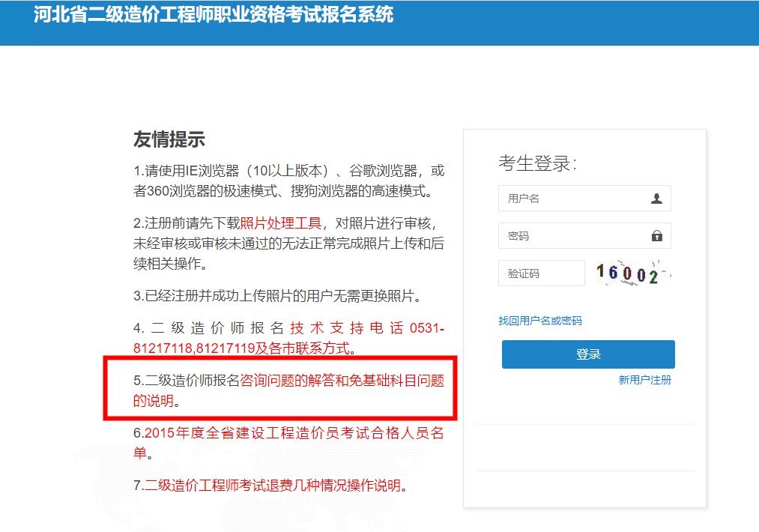
Task: Open 二级造价工程师考试退费几种情况操作说明 link
Action: [x=273, y=486]
